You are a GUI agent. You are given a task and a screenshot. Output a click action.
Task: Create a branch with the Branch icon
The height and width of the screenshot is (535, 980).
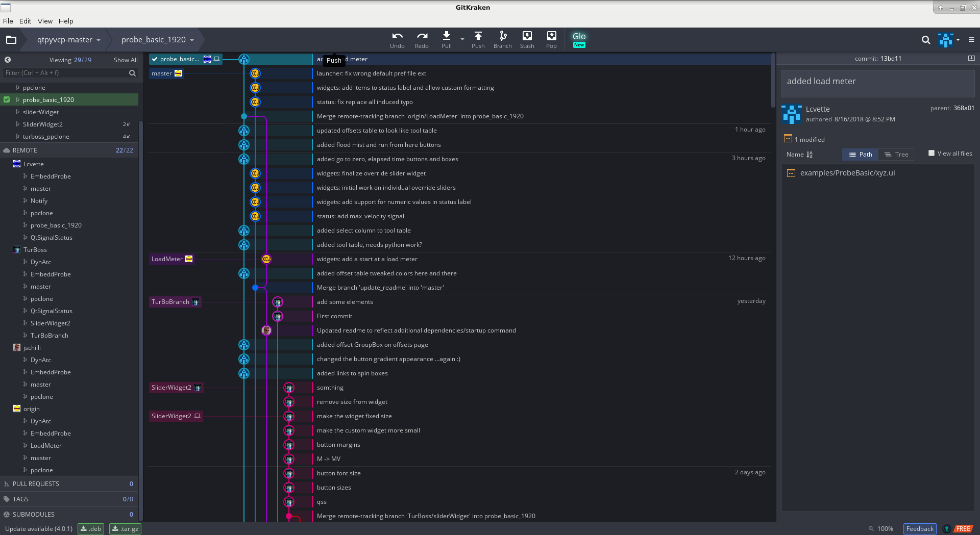pyautogui.click(x=502, y=40)
